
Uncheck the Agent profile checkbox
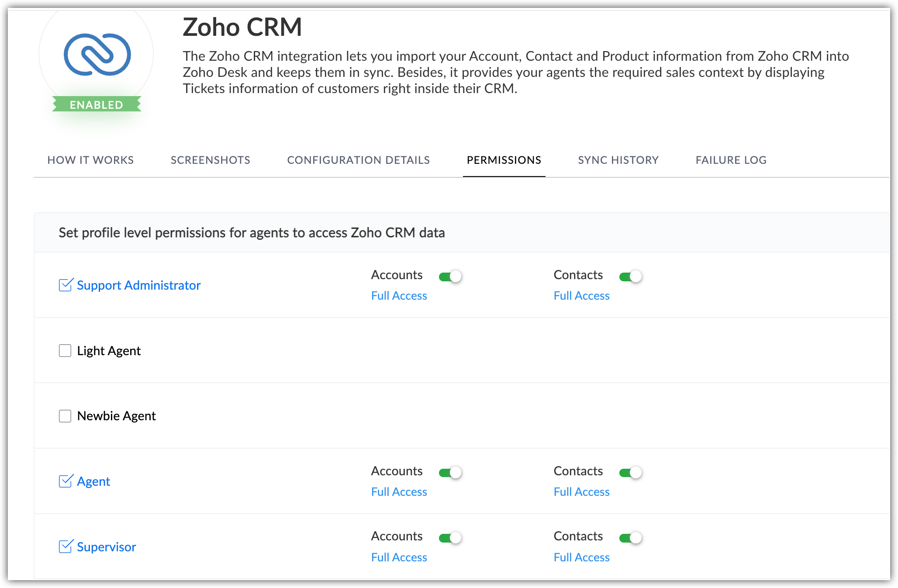[66, 481]
